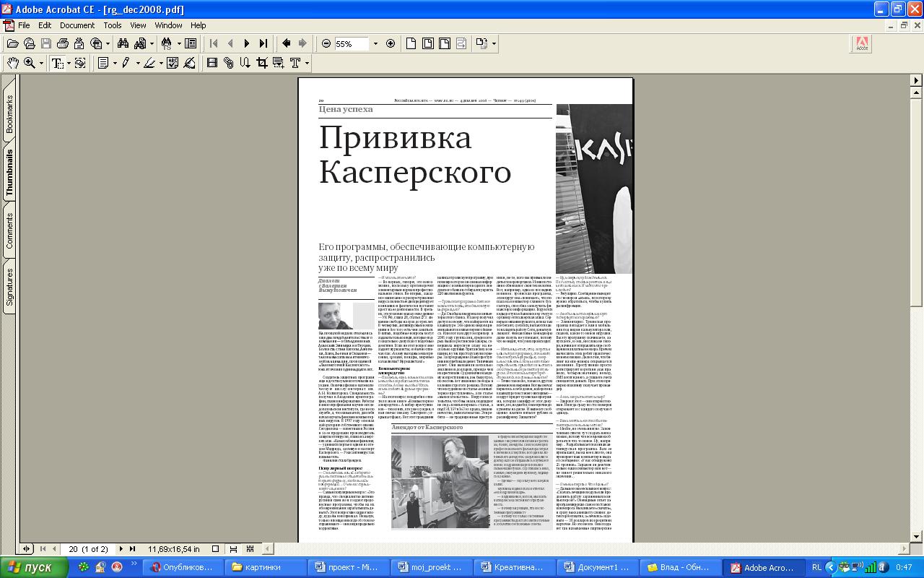This screenshot has height=578, width=924.
Task: Switch to 'Опубликов...' Opera taskbar button
Action: [x=182, y=567]
